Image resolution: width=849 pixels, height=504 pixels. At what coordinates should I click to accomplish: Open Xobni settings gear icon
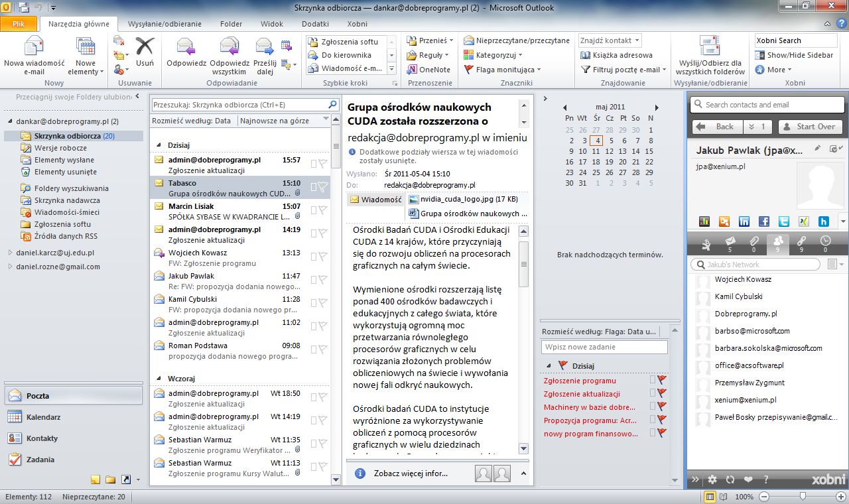(712, 479)
